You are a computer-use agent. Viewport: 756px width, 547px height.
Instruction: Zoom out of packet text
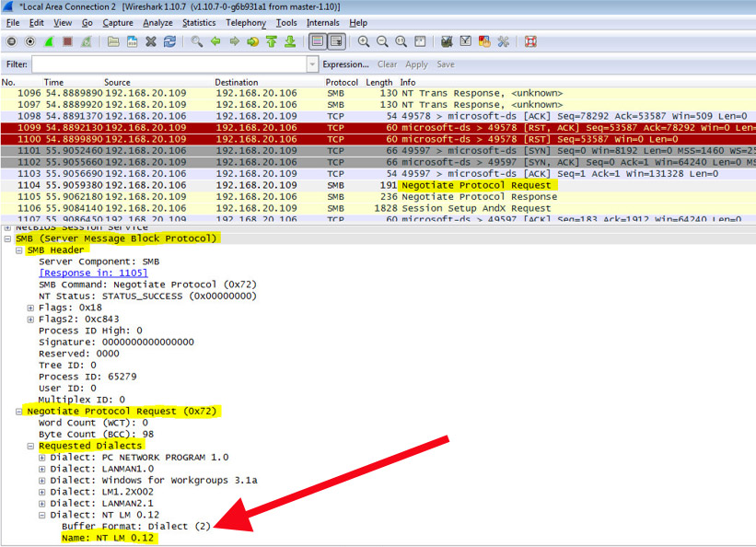click(382, 42)
